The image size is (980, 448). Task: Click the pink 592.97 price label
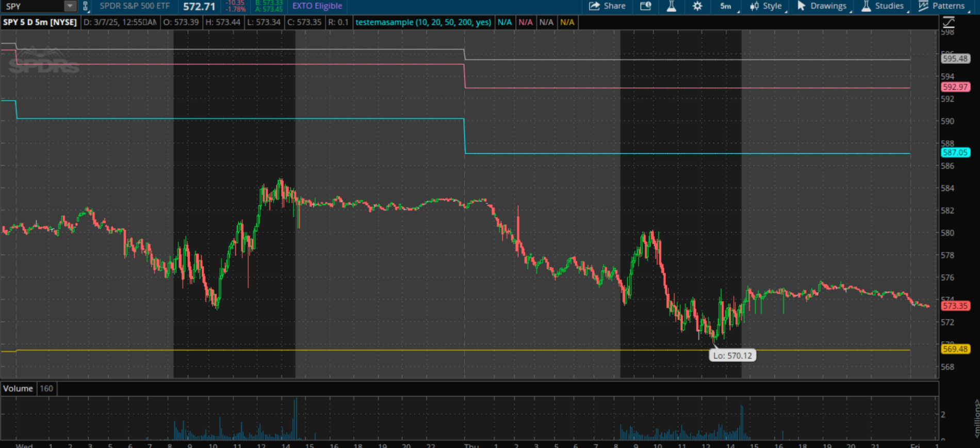pos(955,87)
